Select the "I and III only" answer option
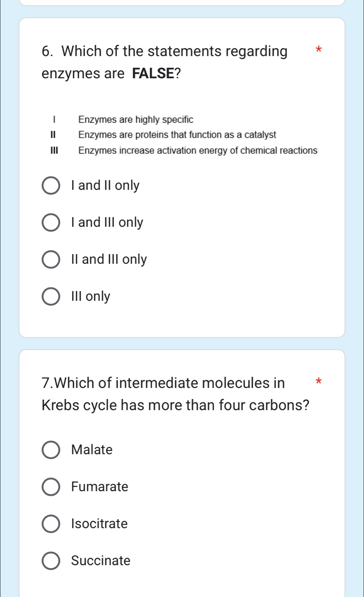Viewport: 364px width, 597px height. pos(51,222)
